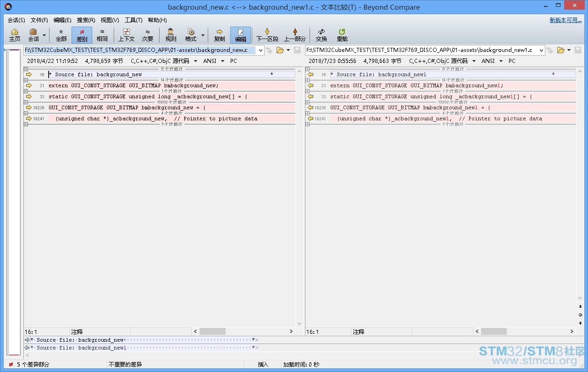Expand the 会话 toolbar dropdown arrow
The image size is (588, 372).
pyautogui.click(x=44, y=35)
